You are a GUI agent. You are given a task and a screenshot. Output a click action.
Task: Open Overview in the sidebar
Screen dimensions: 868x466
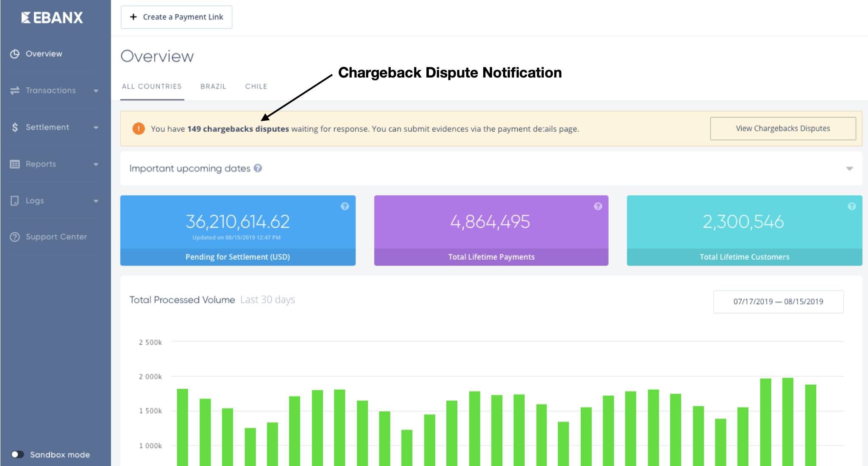point(44,54)
